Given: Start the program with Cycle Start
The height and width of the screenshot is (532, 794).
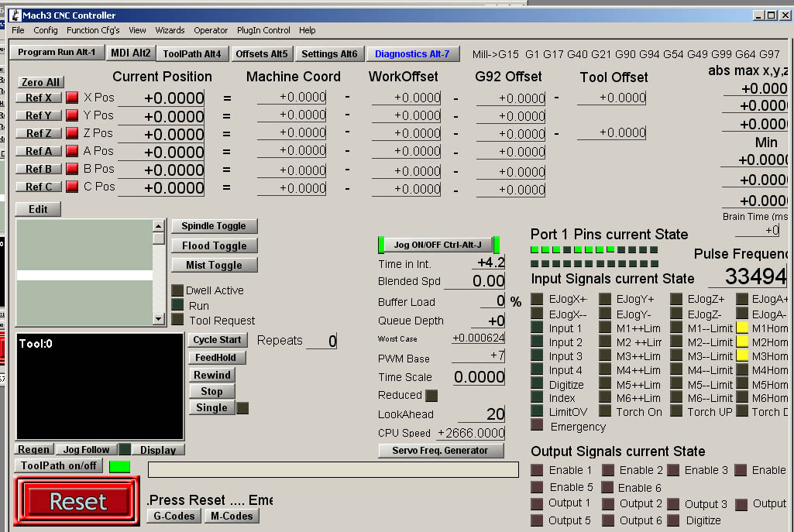Looking at the screenshot, I should click(x=217, y=340).
